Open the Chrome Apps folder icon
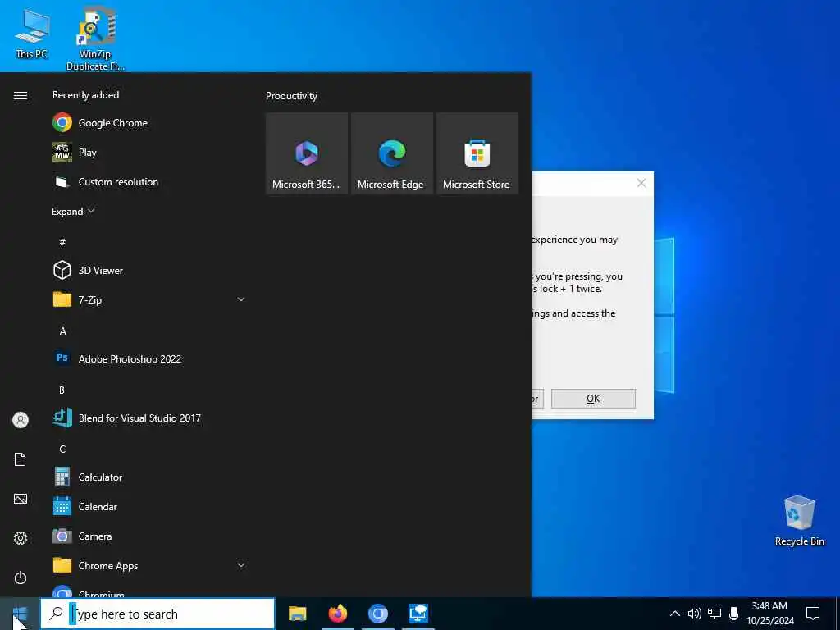The height and width of the screenshot is (630, 840). (x=62, y=565)
